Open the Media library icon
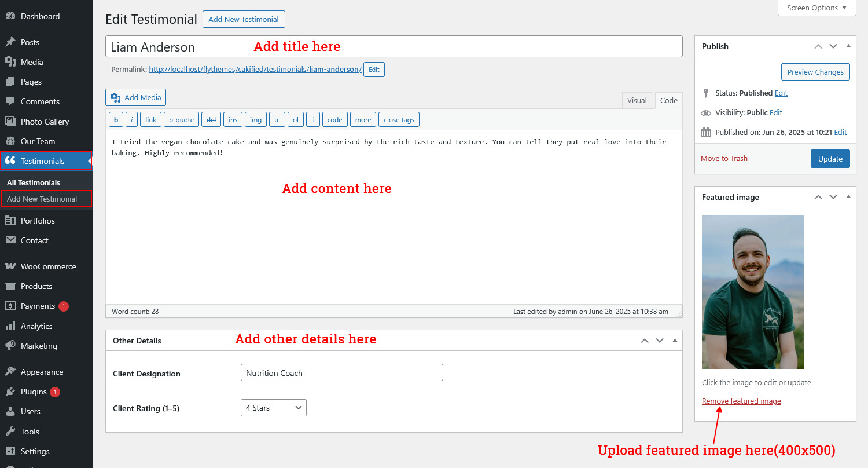Viewport: 868px width, 468px height. pyautogui.click(x=10, y=62)
